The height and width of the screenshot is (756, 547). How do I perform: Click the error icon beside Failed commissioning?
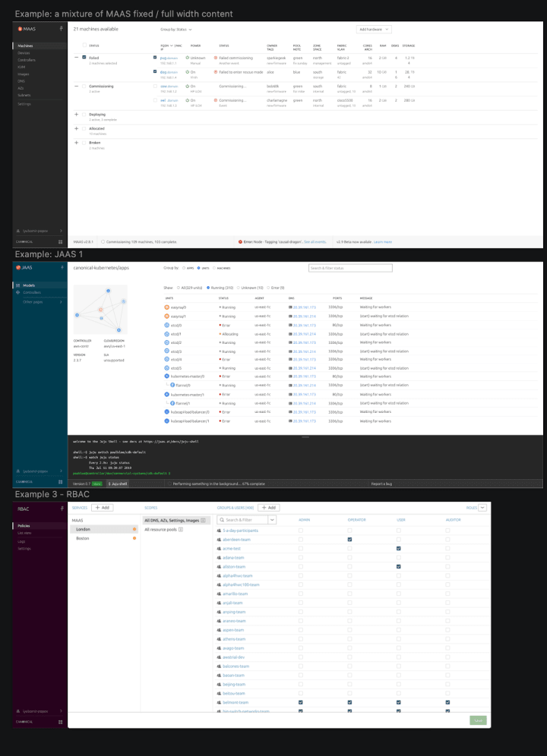pos(215,58)
